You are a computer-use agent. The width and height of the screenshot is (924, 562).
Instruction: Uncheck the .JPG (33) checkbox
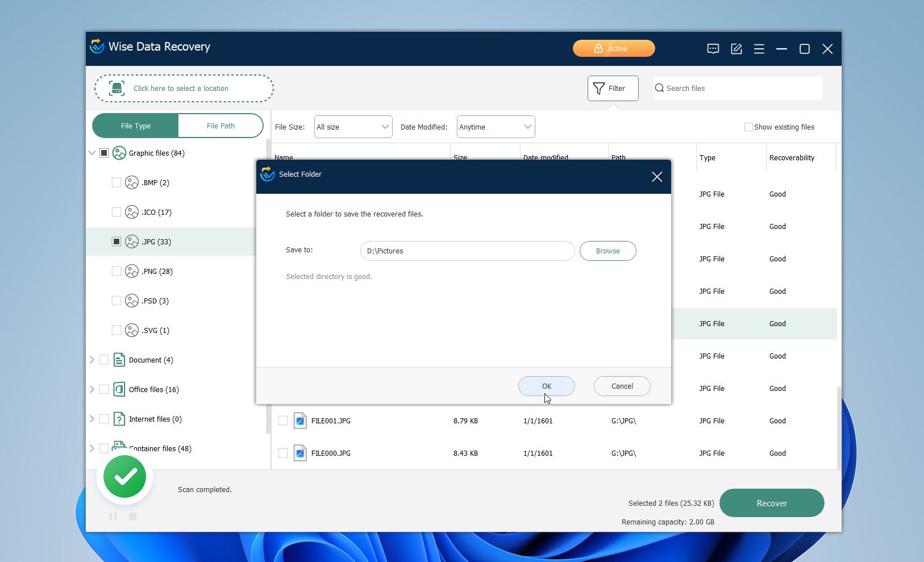(x=116, y=242)
